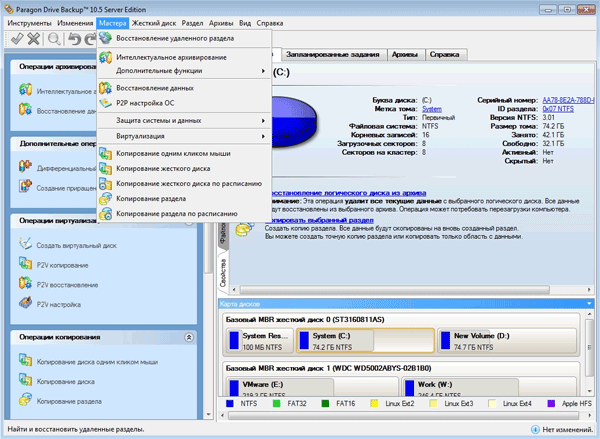The image size is (600, 439).
Task: Click the copy partition icon beside description
Action: point(244,230)
